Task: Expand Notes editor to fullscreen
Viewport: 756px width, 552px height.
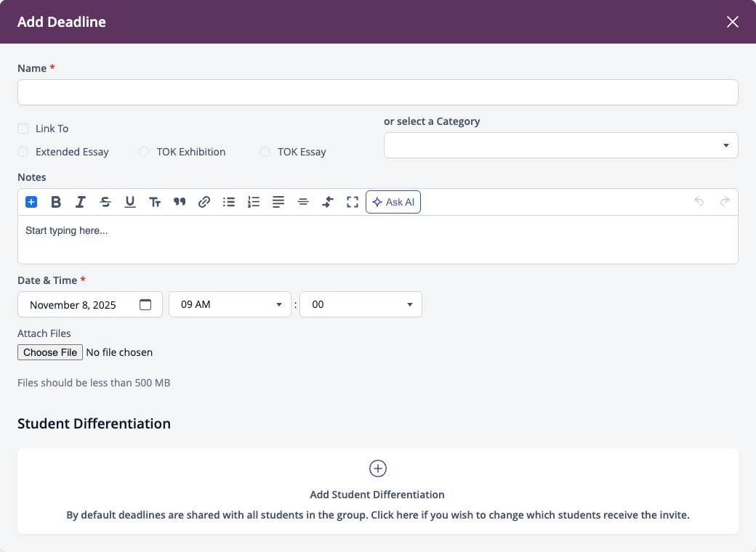Action: click(353, 202)
